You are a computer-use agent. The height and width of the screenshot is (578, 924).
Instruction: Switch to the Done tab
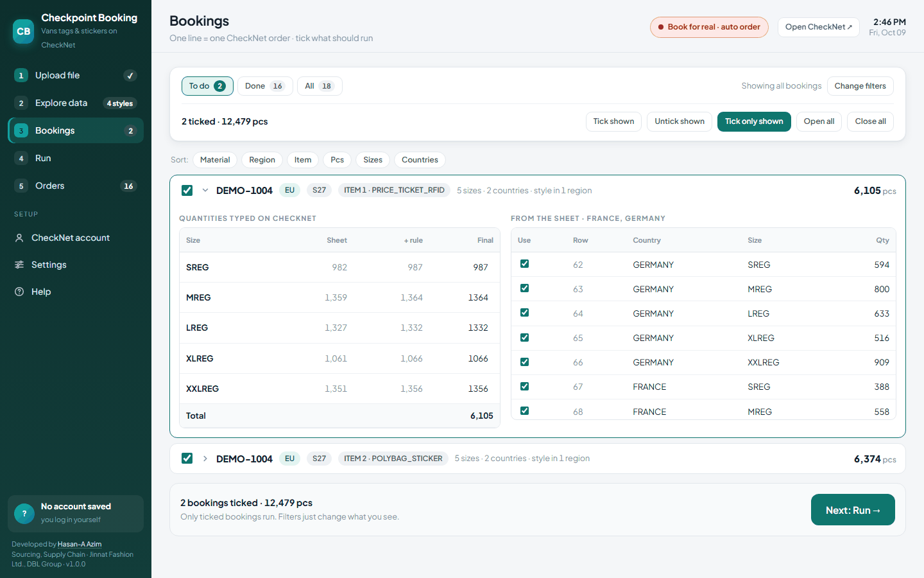coord(265,86)
